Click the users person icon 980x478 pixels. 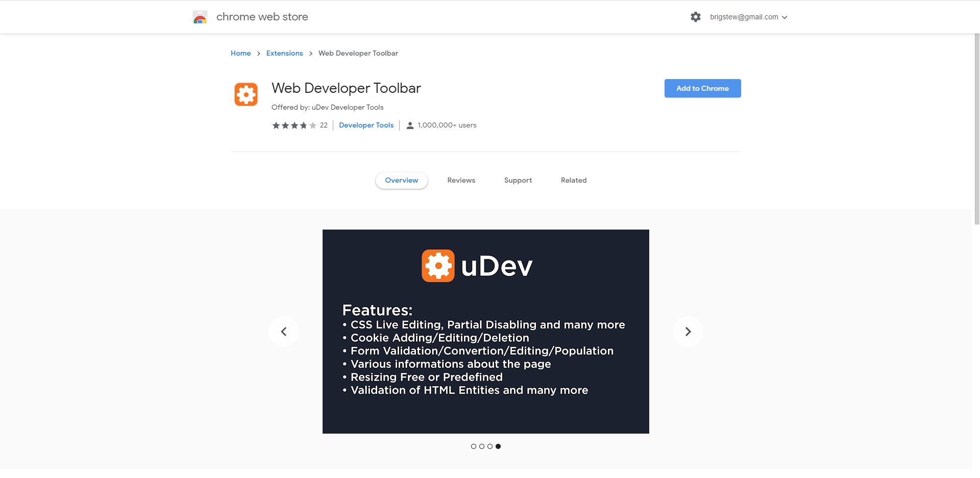click(x=410, y=125)
